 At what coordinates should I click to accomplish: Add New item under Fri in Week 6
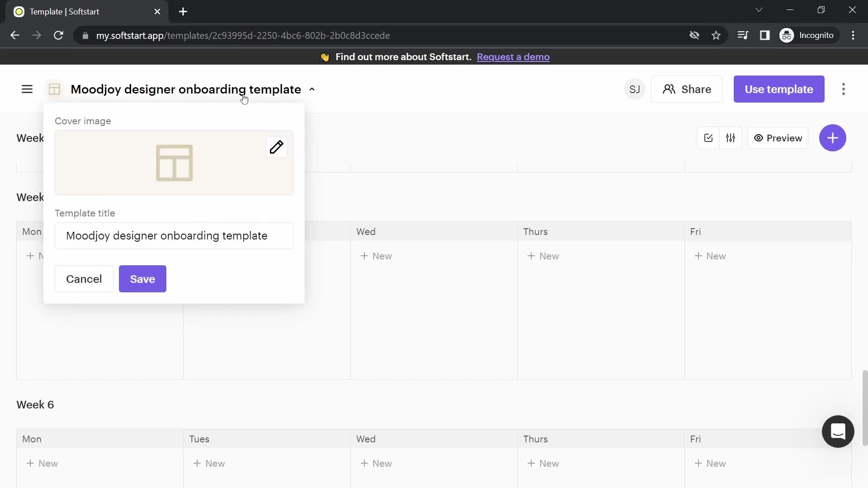coord(710,464)
